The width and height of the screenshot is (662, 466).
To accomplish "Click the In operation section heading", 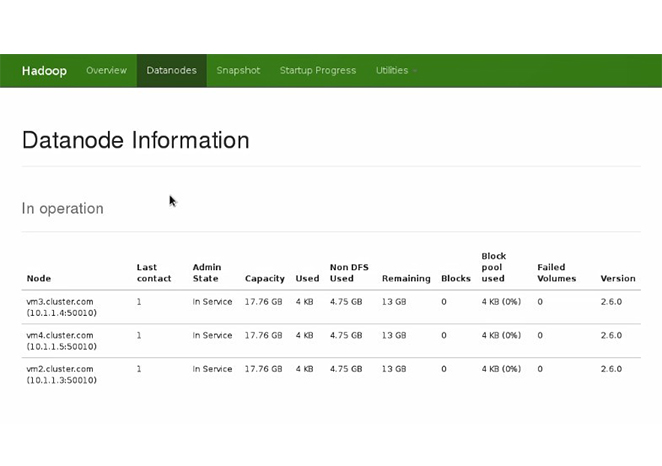I will (62, 209).
